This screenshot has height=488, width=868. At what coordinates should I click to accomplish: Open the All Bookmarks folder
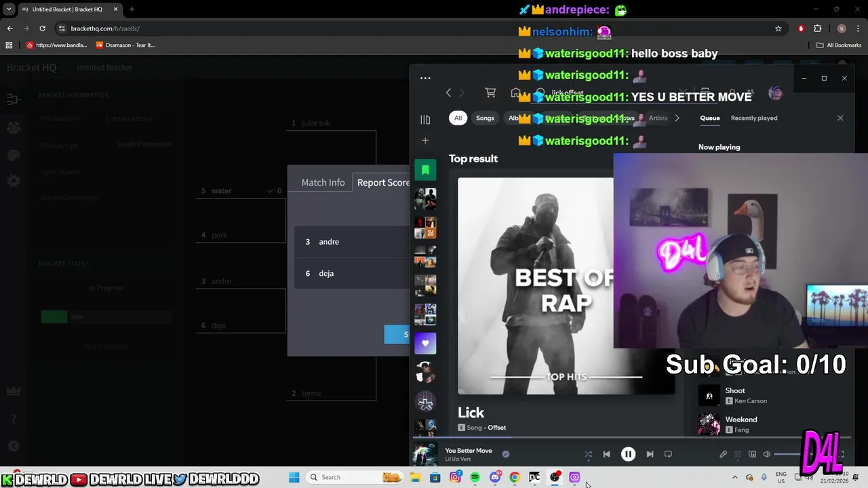point(839,45)
